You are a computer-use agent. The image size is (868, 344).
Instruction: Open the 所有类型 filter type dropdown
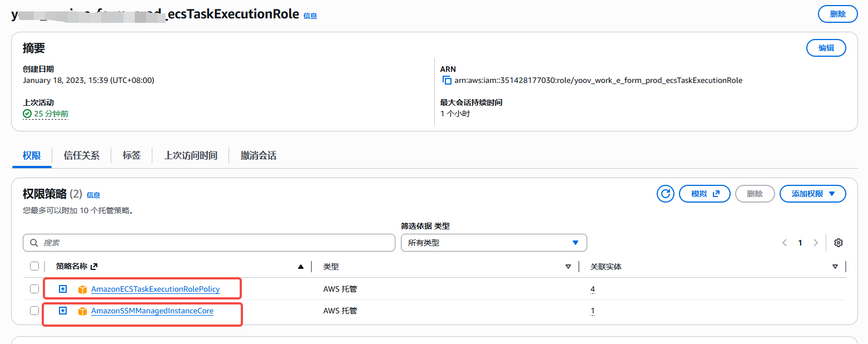coord(493,243)
